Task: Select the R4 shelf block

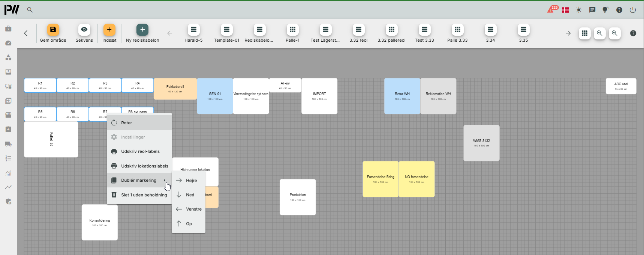Action: click(138, 85)
